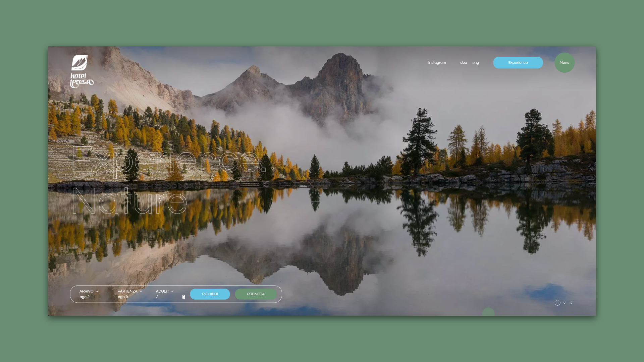644x362 pixels.
Task: Expand the ADULTI dropdown chevron
Action: tap(172, 291)
